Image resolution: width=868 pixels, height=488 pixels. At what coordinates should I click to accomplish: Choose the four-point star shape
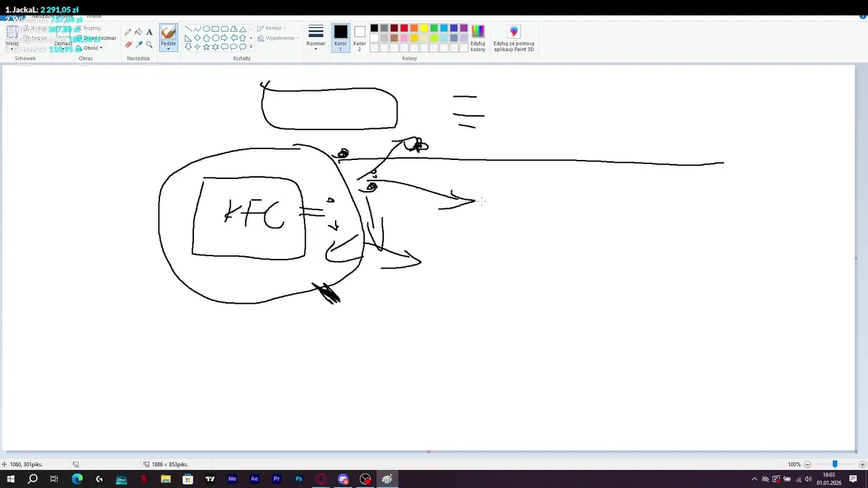(x=197, y=47)
